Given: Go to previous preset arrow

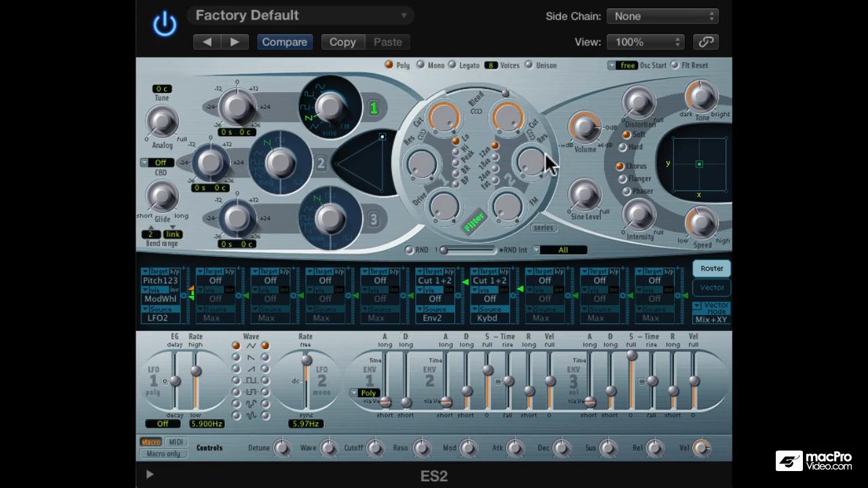Looking at the screenshot, I should pyautogui.click(x=207, y=42).
